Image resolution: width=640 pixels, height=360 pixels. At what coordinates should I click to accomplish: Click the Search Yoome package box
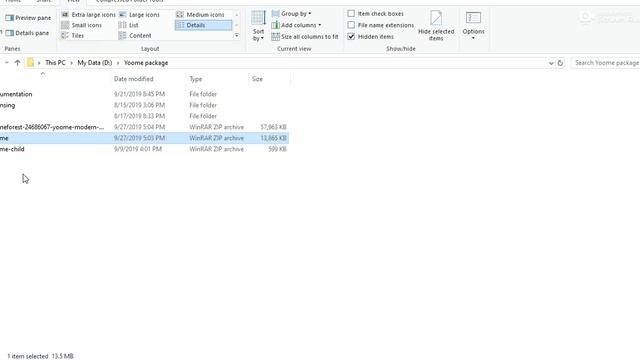point(606,63)
